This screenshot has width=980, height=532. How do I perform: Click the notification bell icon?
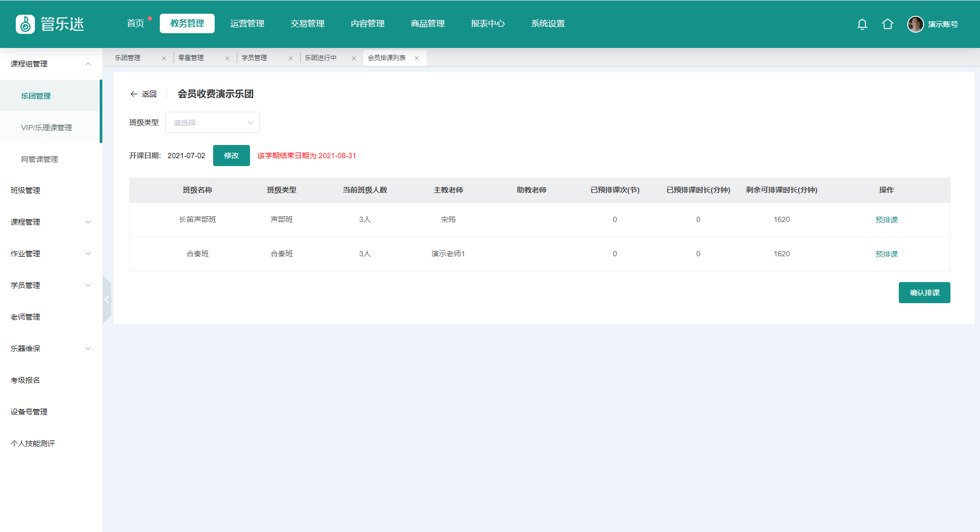(x=862, y=24)
